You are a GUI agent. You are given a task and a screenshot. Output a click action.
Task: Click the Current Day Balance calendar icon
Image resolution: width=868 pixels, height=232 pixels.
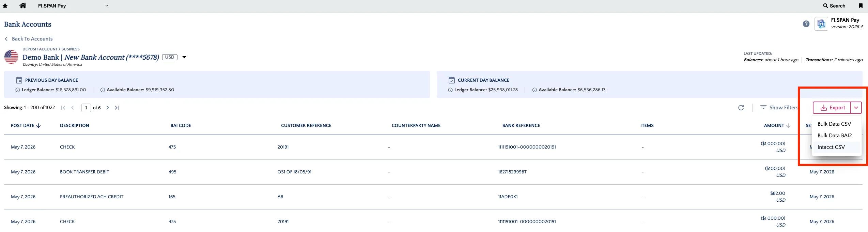pyautogui.click(x=452, y=80)
